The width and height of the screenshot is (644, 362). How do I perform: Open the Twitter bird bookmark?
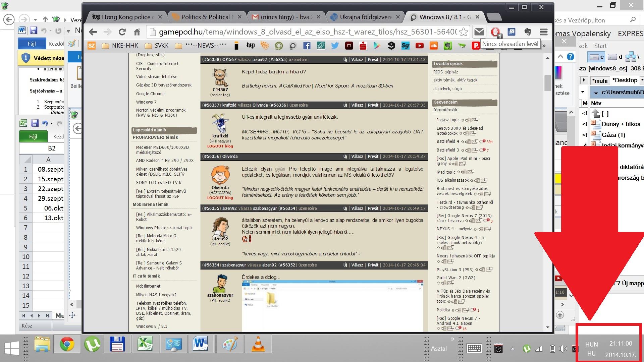[x=335, y=46]
